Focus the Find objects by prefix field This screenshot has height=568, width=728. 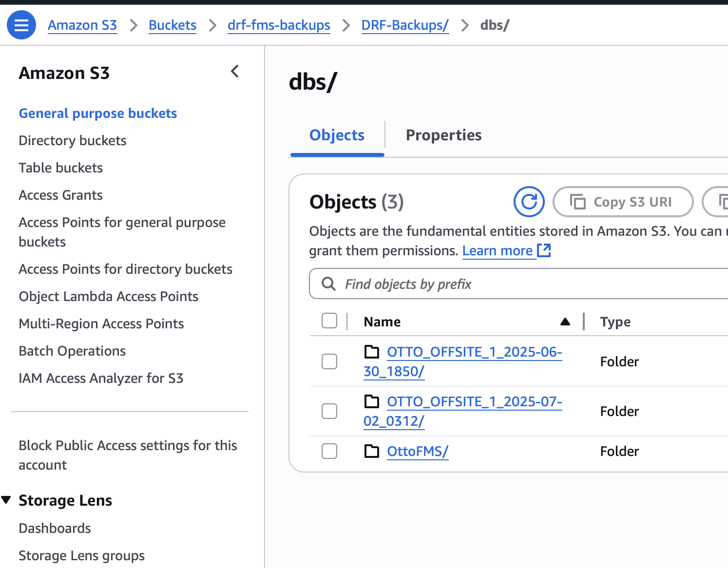[519, 284]
